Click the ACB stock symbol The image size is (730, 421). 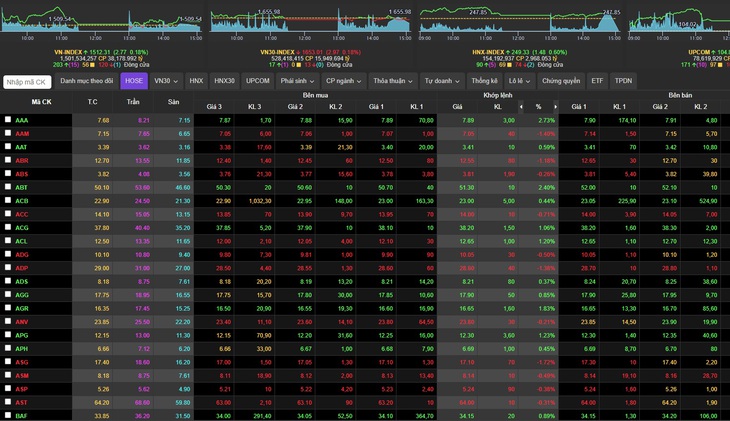[22, 201]
